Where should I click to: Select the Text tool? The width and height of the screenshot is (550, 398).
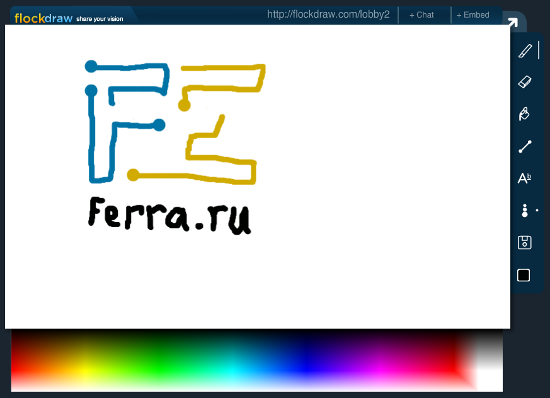click(525, 178)
